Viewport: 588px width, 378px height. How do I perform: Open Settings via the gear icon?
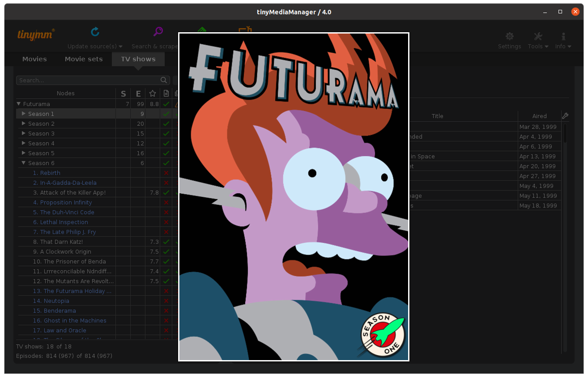509,36
